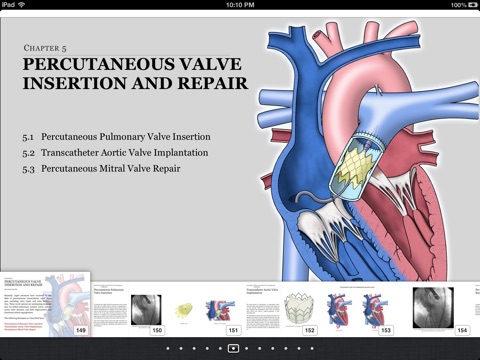The width and height of the screenshot is (480, 360).
Task: Open the page 152 thumbnail with stent valve
Action: tap(281, 309)
